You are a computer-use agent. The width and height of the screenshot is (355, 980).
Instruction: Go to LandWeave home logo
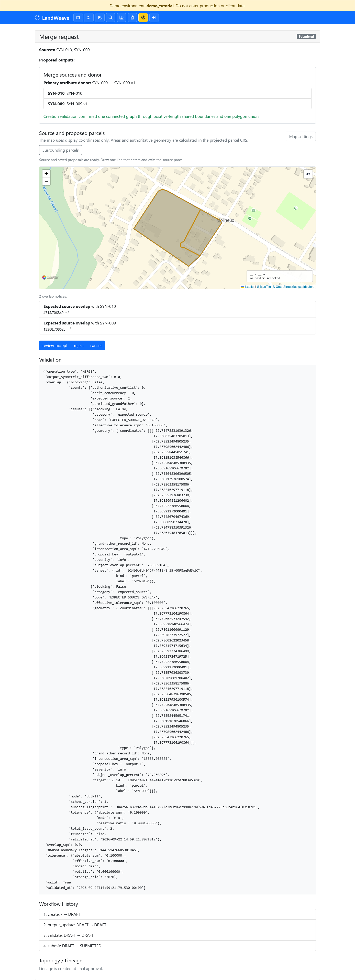pos(52,18)
